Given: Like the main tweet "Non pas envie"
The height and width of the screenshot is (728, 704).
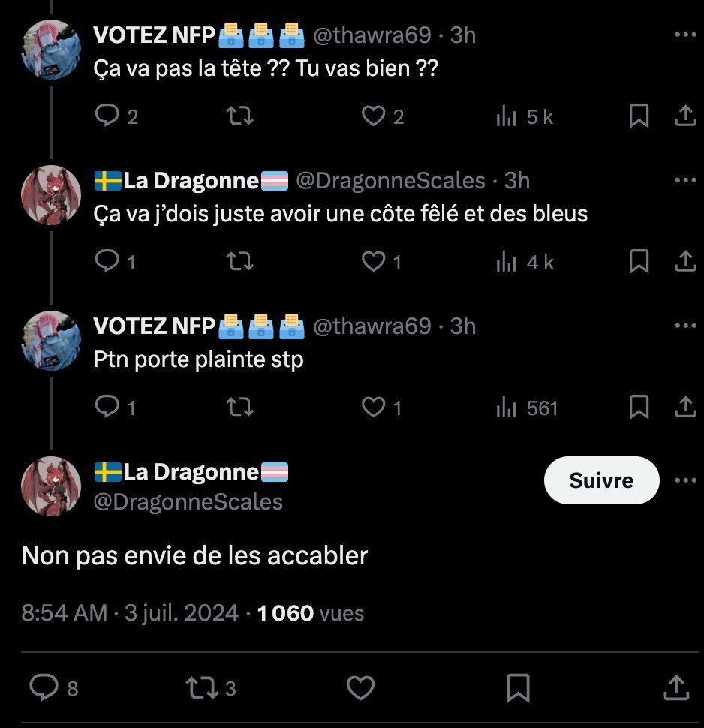Looking at the screenshot, I should click(x=362, y=687).
